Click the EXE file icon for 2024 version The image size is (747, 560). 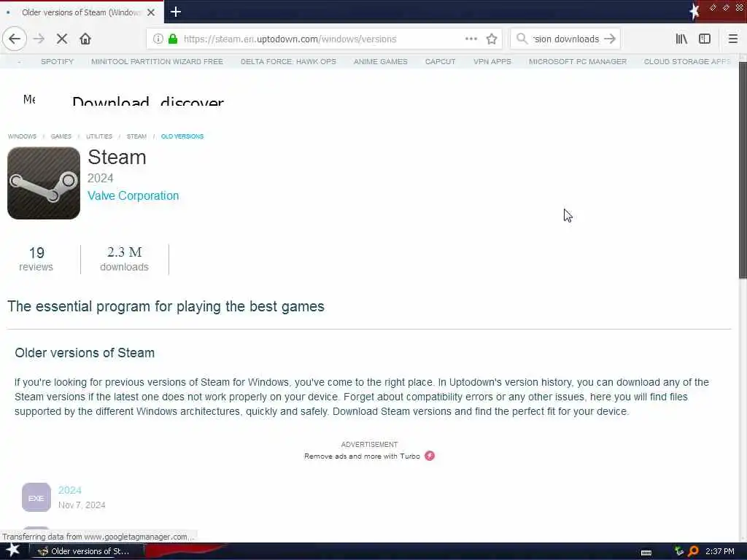click(x=36, y=497)
